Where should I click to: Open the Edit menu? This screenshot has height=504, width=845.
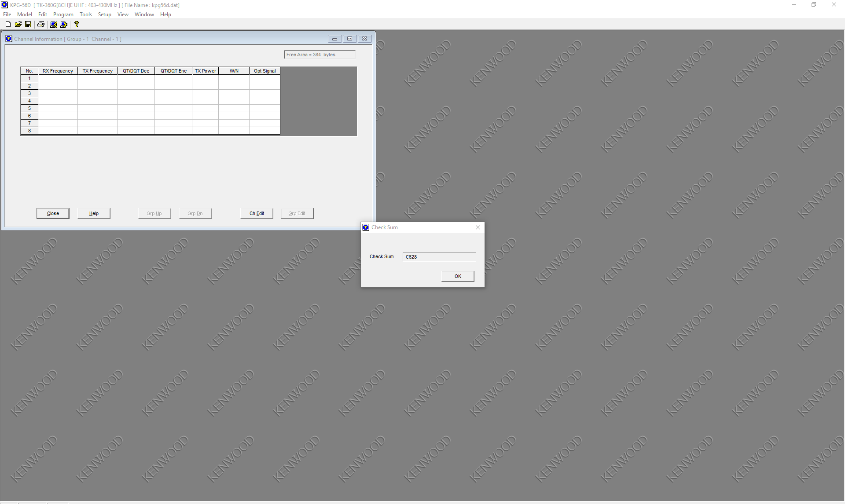point(43,15)
